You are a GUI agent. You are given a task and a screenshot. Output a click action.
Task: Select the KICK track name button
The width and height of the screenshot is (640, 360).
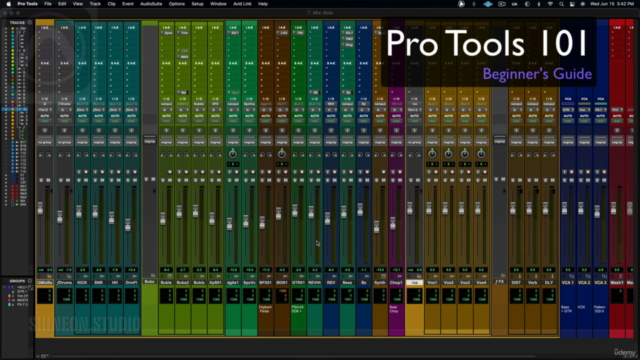(x=82, y=282)
